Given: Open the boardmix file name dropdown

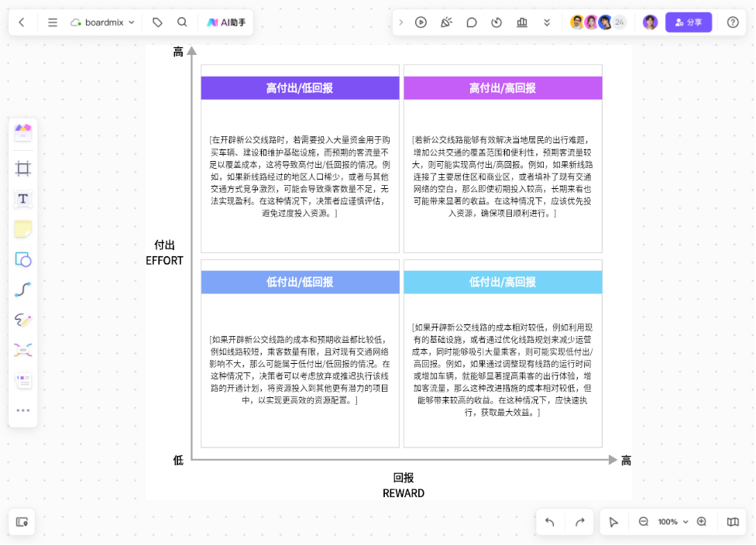Looking at the screenshot, I should [102, 22].
